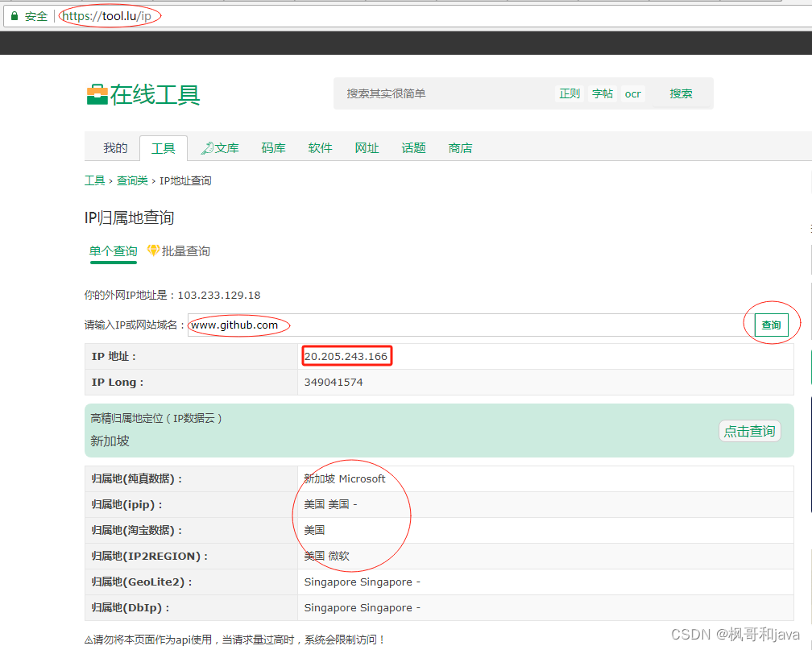The image size is (812, 650).
Task: Open the 商店 navigation tab
Action: [x=460, y=148]
